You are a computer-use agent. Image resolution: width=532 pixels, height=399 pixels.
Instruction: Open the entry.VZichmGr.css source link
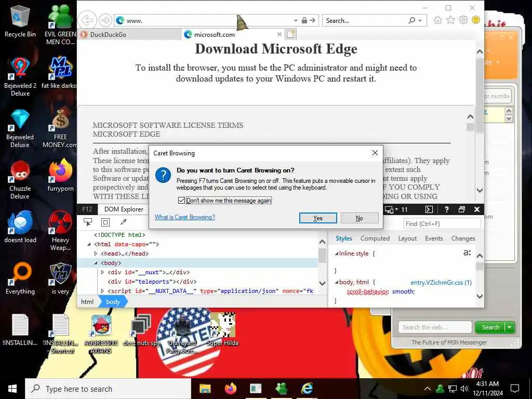(441, 282)
